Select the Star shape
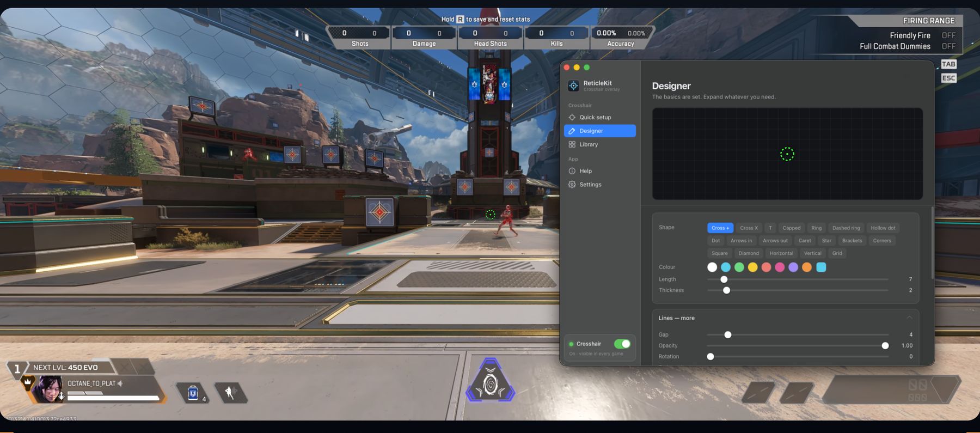Image resolution: width=980 pixels, height=433 pixels. pyautogui.click(x=826, y=241)
